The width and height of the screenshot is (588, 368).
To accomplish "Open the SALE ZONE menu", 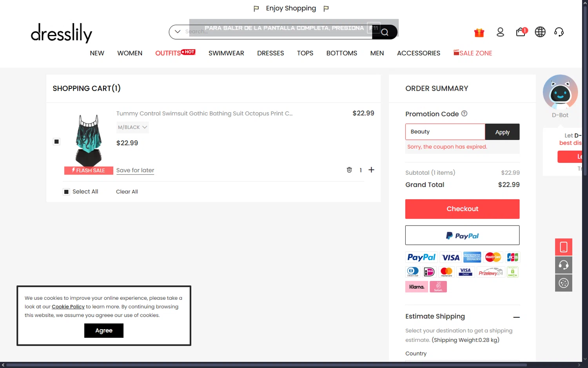I will [x=473, y=53].
